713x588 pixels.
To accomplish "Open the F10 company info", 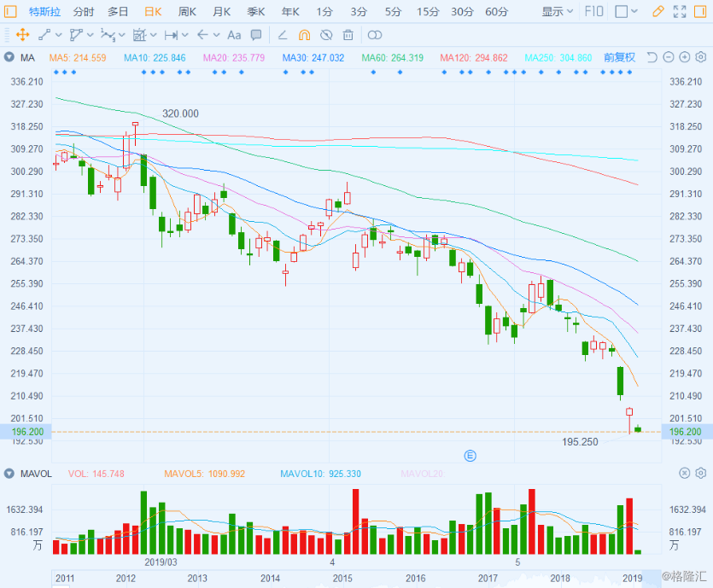I will pyautogui.click(x=593, y=11).
